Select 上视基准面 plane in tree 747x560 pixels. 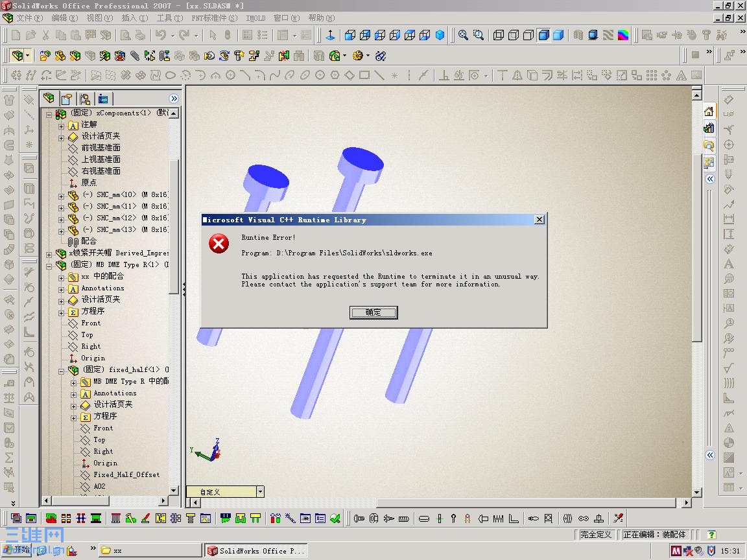pos(101,159)
